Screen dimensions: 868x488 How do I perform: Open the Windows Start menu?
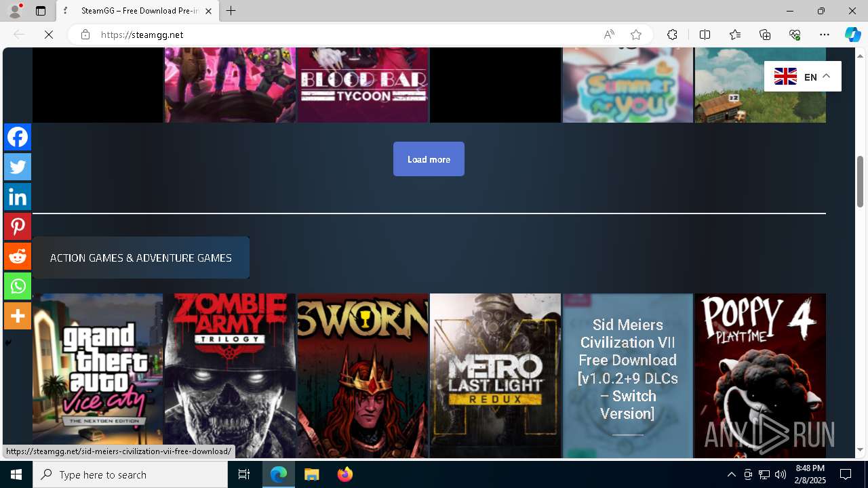tap(16, 474)
